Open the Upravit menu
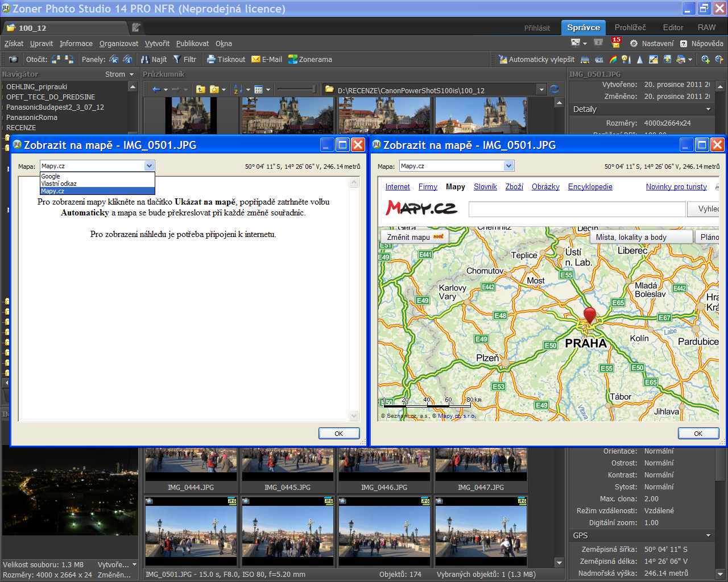This screenshot has width=728, height=582. [x=42, y=43]
